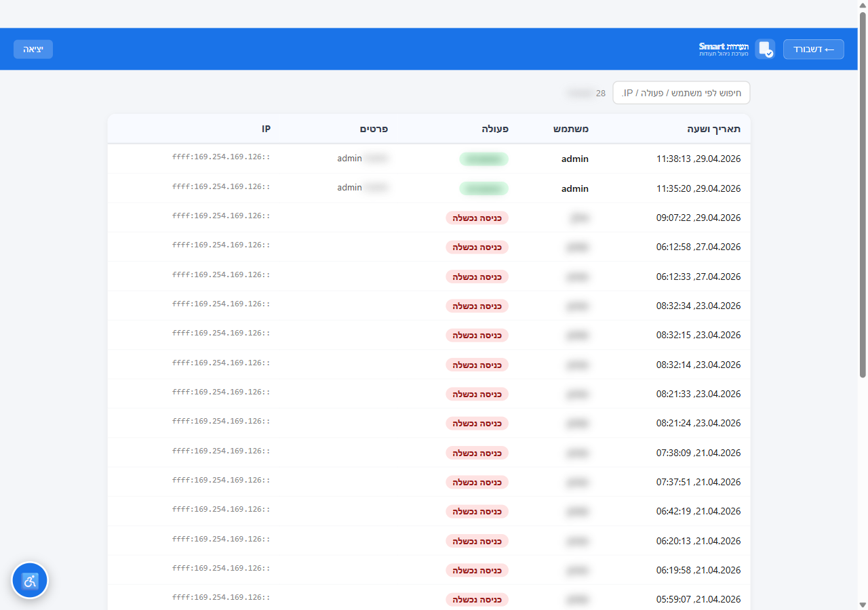The height and width of the screenshot is (610, 868).
Task: Click כניסה נכשלה badge in 05:59:07 row
Action: click(x=477, y=599)
